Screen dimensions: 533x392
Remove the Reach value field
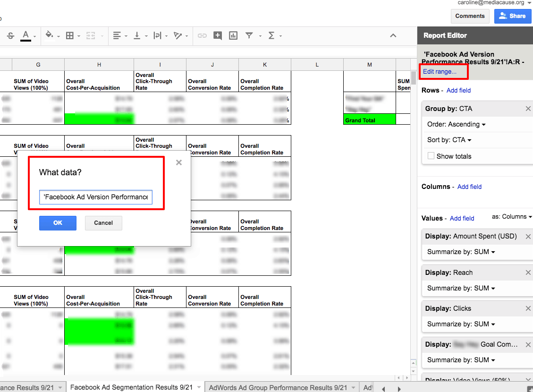coord(528,272)
